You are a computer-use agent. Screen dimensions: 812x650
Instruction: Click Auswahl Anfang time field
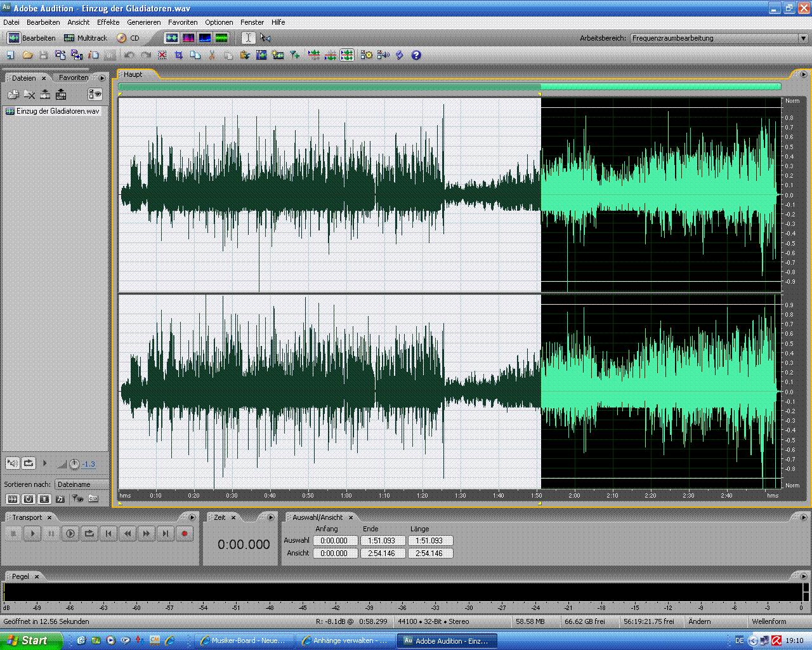pyautogui.click(x=334, y=541)
